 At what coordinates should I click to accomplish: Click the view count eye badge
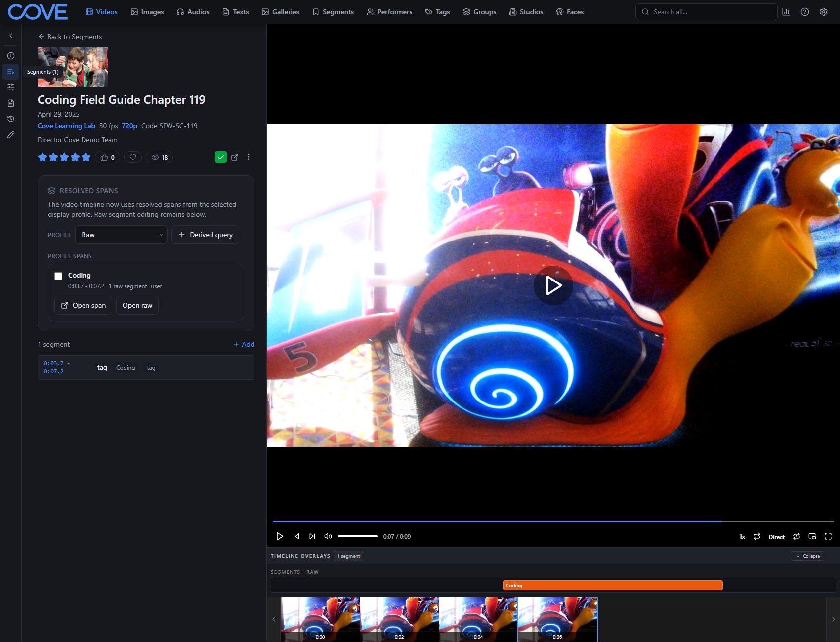(159, 157)
